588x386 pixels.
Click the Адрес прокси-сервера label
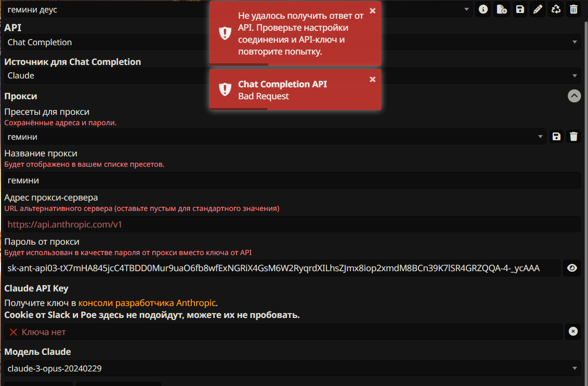(x=51, y=197)
